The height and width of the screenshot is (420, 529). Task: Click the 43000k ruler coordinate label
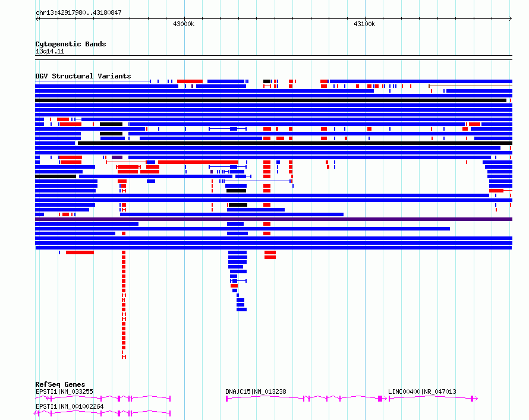click(184, 24)
